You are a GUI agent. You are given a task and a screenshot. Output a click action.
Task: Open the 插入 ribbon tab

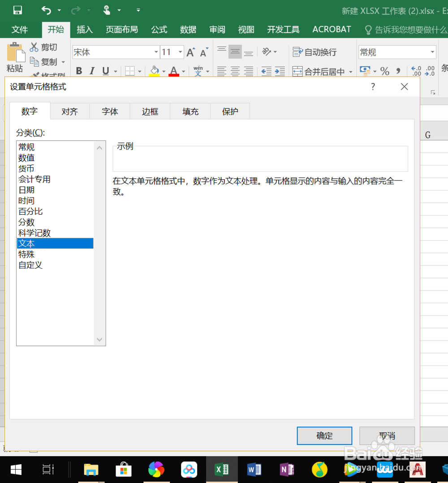(85, 30)
